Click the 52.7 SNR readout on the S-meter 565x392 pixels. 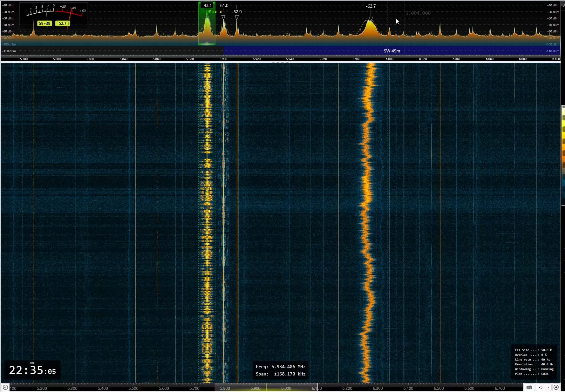pos(63,23)
